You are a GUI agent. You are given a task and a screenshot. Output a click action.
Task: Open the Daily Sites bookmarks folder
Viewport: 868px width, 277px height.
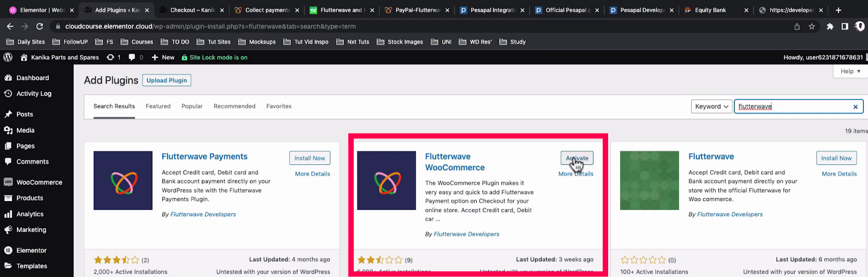[25, 42]
